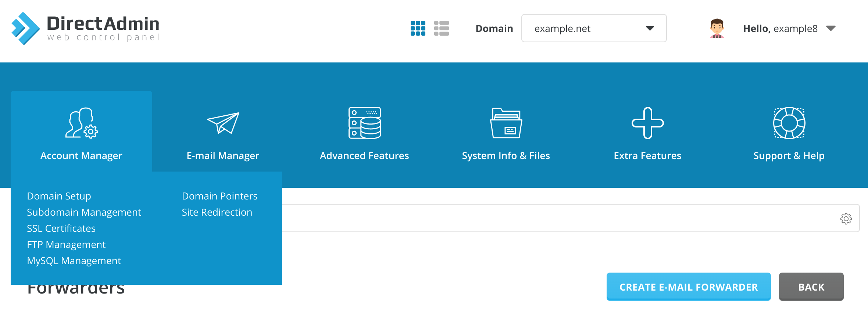Click the Back button
868x313 pixels.
[x=811, y=287]
